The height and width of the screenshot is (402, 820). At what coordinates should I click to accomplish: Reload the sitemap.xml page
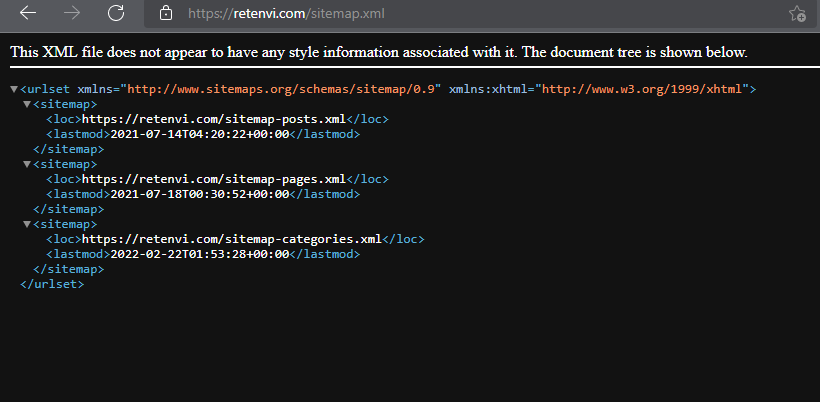[116, 14]
